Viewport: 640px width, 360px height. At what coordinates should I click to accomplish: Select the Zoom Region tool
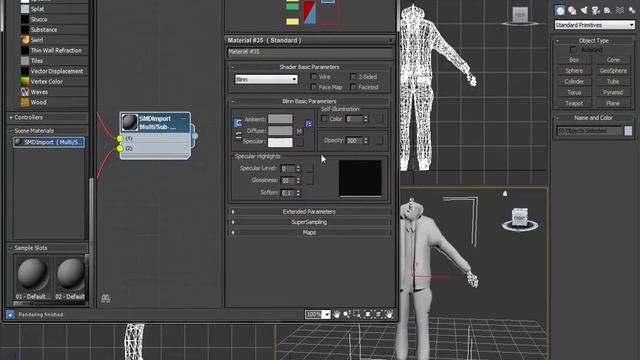(357, 314)
